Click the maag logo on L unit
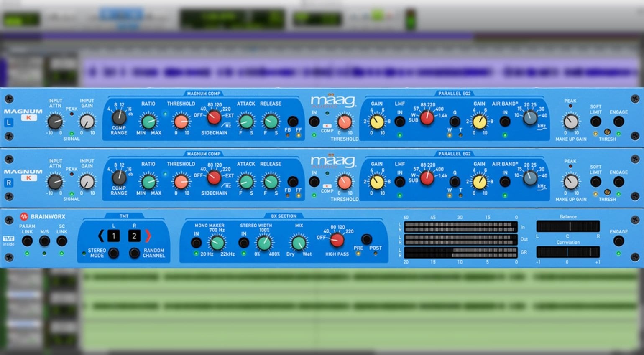The width and height of the screenshot is (644, 355). (333, 101)
